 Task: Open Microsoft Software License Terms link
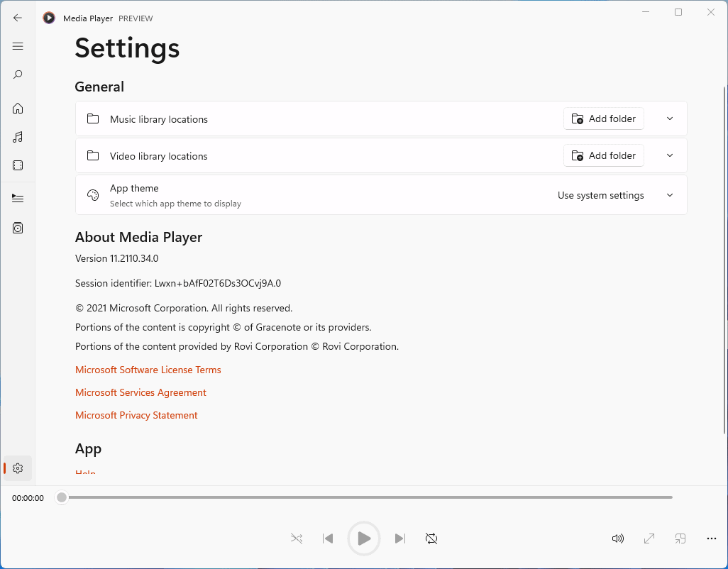point(148,370)
